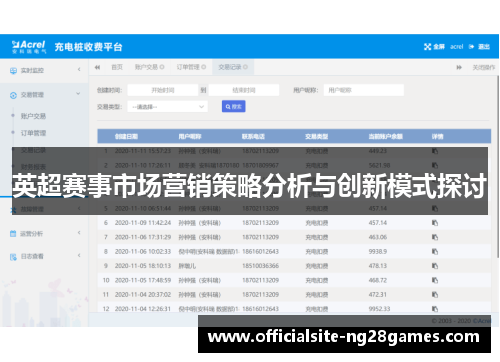500x362 pixels.
Task: Click the 用户昵称 column header
Action: click(190, 137)
